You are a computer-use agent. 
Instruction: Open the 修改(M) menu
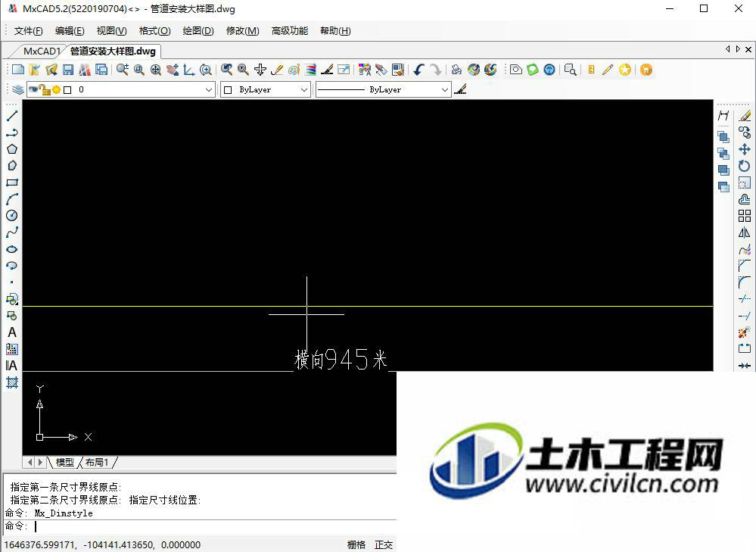(x=242, y=31)
